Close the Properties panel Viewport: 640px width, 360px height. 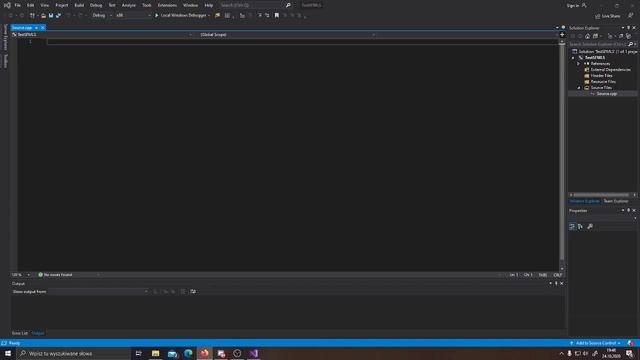pos(634,211)
